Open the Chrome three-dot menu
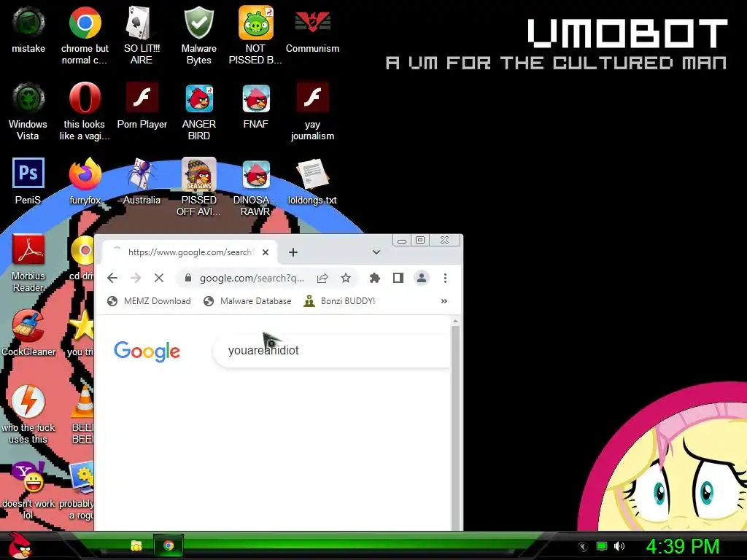Screen dimensions: 747x560 (445, 278)
